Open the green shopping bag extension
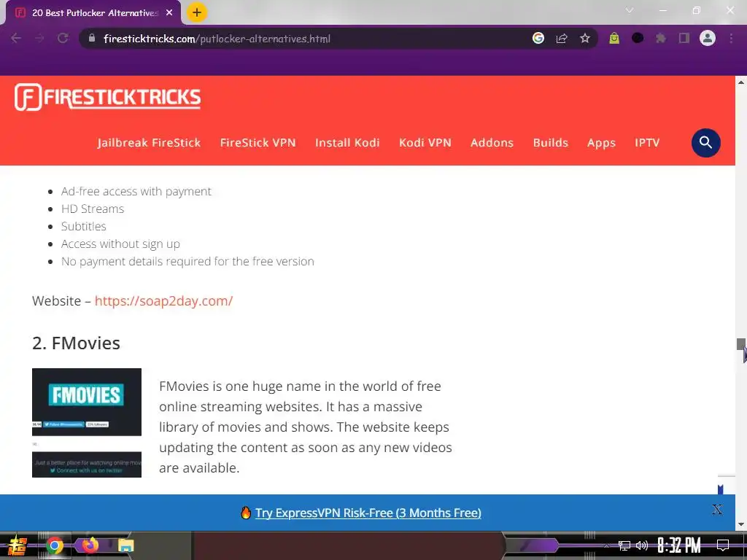Screen dimensions: 747x560 [614, 38]
